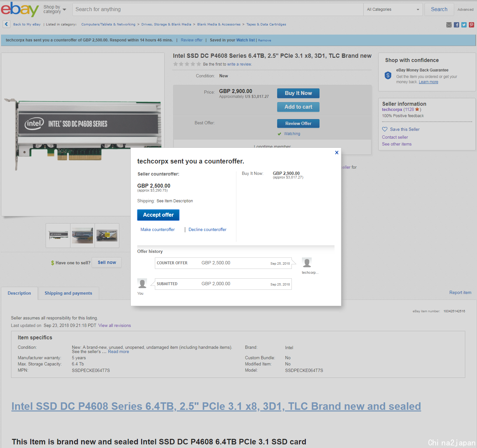The height and width of the screenshot is (448, 477).
Task: Click write a review link
Action: [239, 64]
